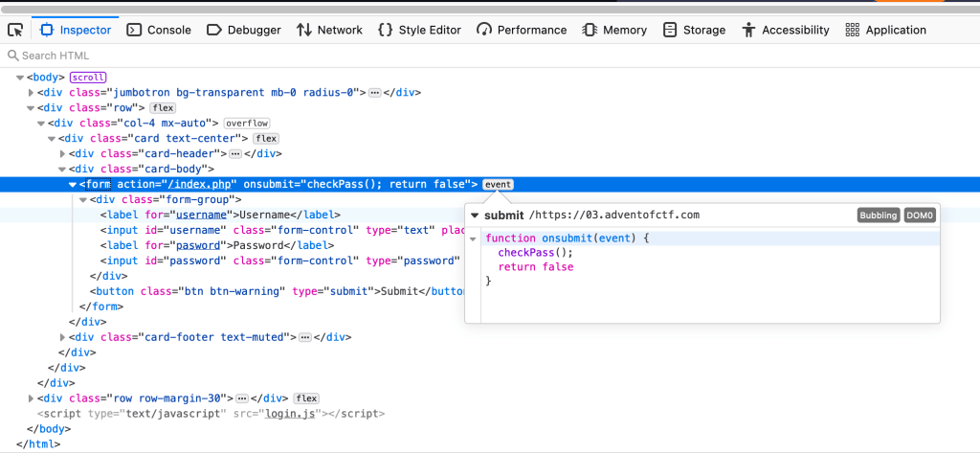Viewport: 980px width, 454px height.
Task: Toggle the event badge on the form element
Action: click(498, 184)
